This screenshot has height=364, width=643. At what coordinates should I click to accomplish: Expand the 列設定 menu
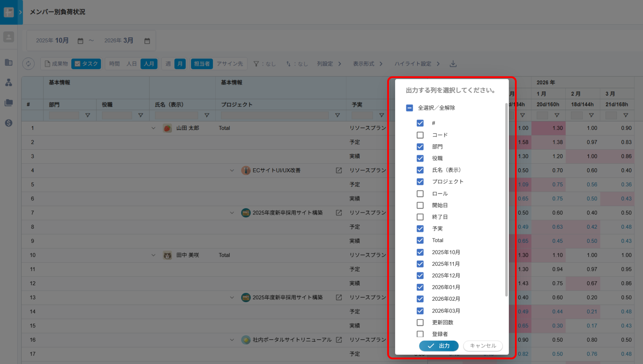tap(329, 64)
